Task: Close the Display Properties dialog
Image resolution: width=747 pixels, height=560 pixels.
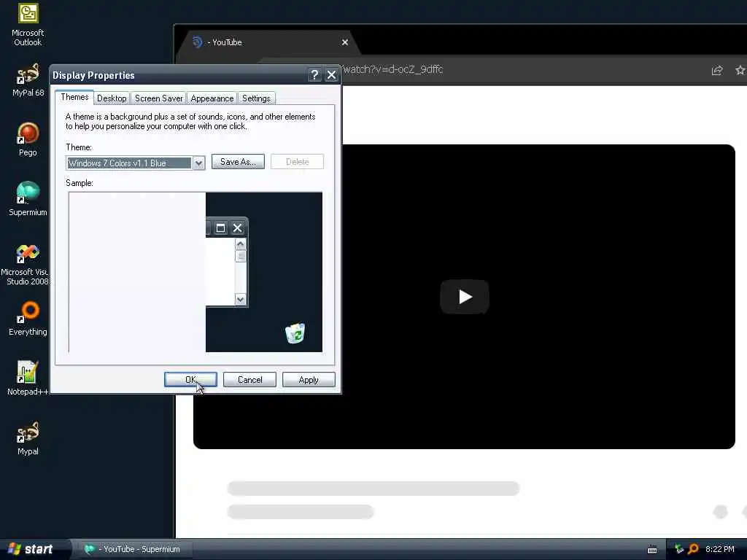Action: (x=332, y=75)
